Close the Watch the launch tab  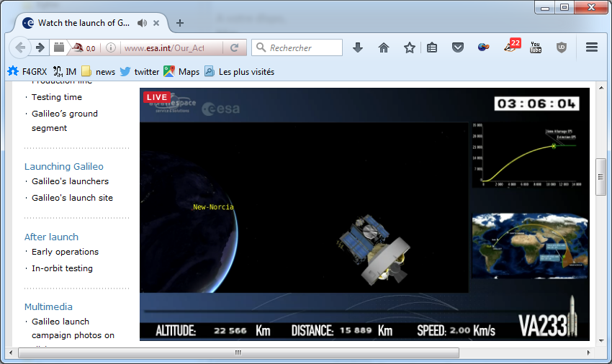pos(156,23)
